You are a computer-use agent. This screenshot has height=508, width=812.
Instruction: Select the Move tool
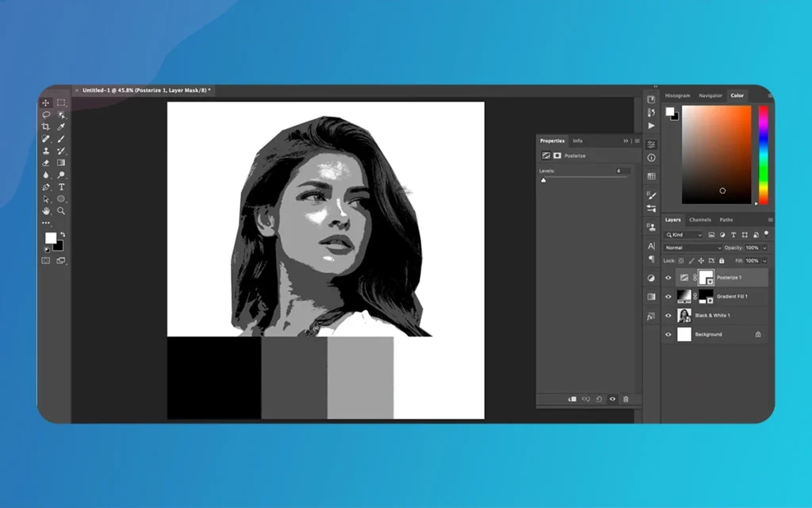pyautogui.click(x=46, y=103)
